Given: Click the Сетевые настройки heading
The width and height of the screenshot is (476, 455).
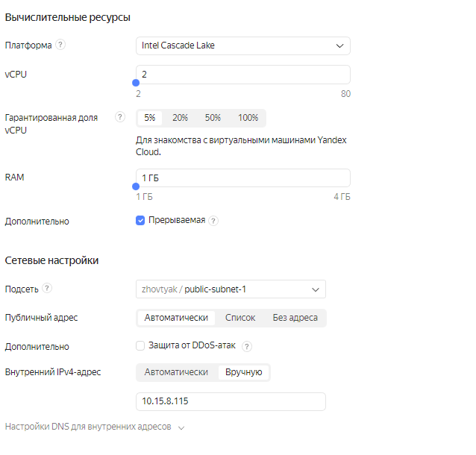Looking at the screenshot, I should pyautogui.click(x=51, y=261).
